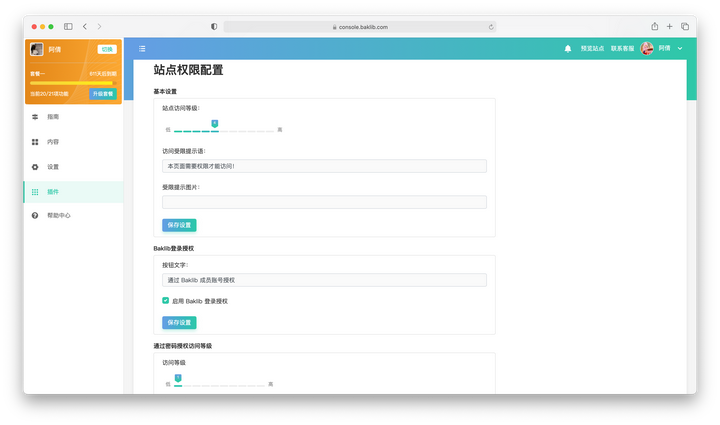
Task: Click the 站点权限配置 page title
Action: pyautogui.click(x=188, y=70)
